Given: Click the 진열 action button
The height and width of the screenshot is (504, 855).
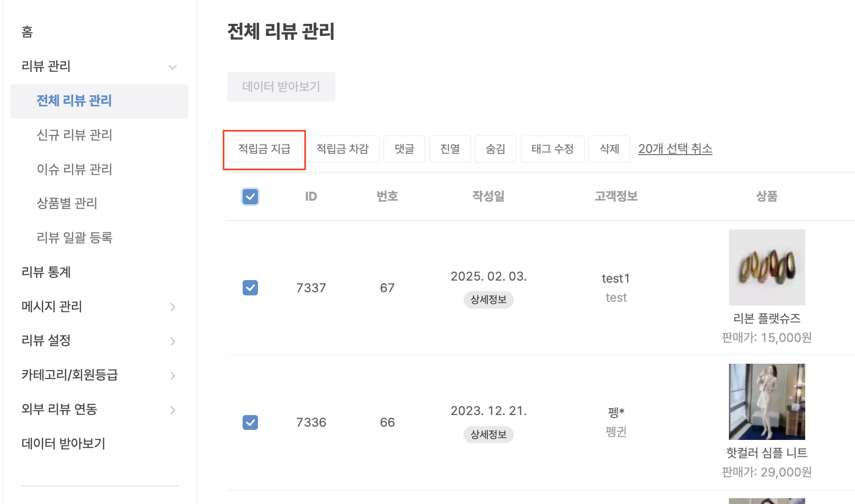Looking at the screenshot, I should (x=450, y=149).
